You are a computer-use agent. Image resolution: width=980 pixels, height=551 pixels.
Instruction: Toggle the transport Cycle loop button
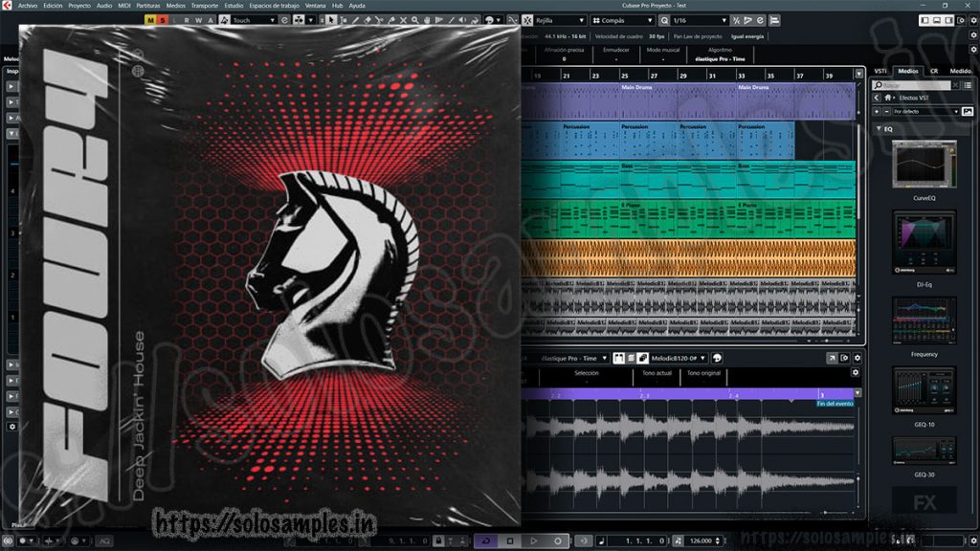(485, 540)
